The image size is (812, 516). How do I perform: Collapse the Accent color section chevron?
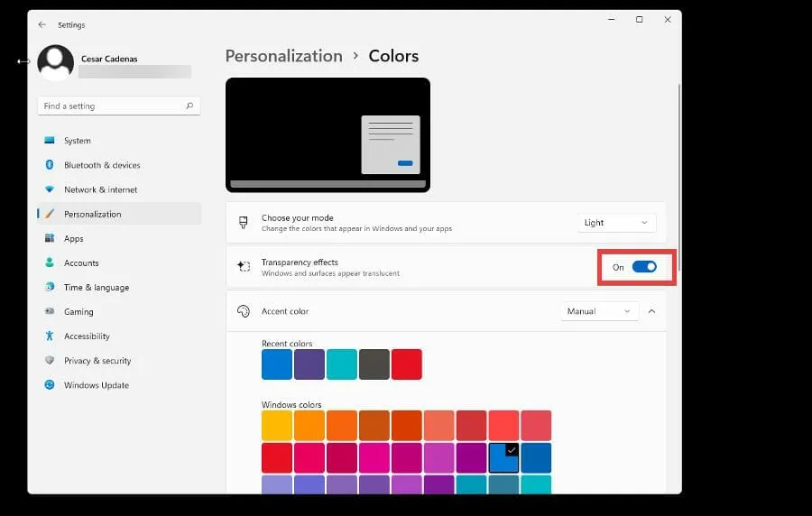click(x=652, y=311)
